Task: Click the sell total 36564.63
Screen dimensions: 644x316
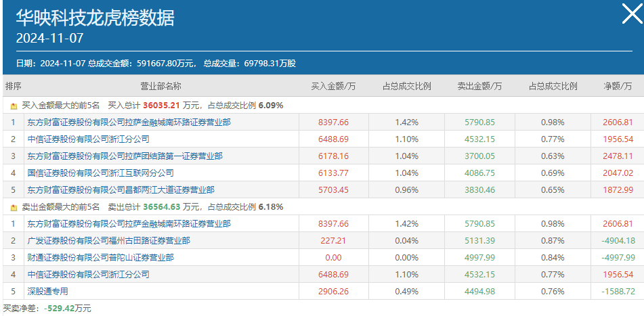Action: tap(161, 207)
